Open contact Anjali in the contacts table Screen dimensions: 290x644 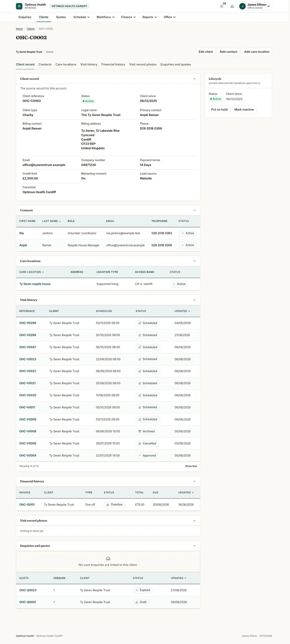tap(23, 245)
